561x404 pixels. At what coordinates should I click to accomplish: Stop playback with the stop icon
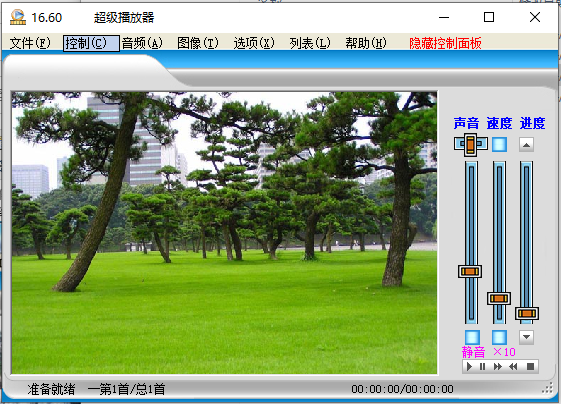(x=531, y=366)
